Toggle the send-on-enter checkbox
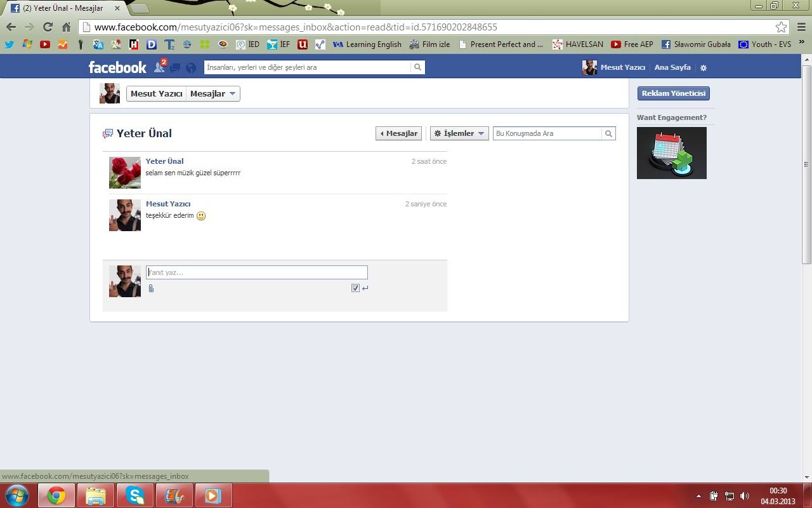The image size is (812, 508). [x=355, y=288]
